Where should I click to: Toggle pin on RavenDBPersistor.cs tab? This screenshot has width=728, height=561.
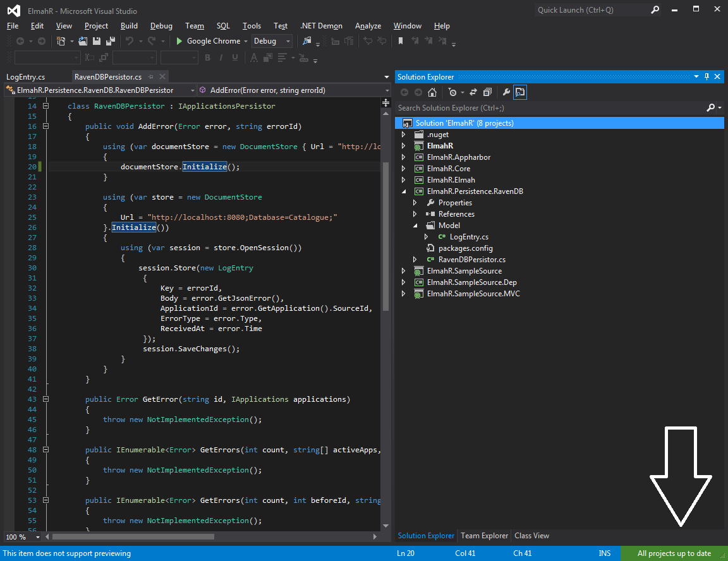151,76
